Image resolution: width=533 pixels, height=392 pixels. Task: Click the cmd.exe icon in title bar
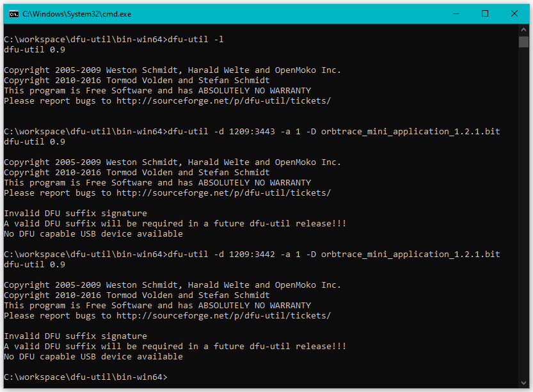(13, 13)
